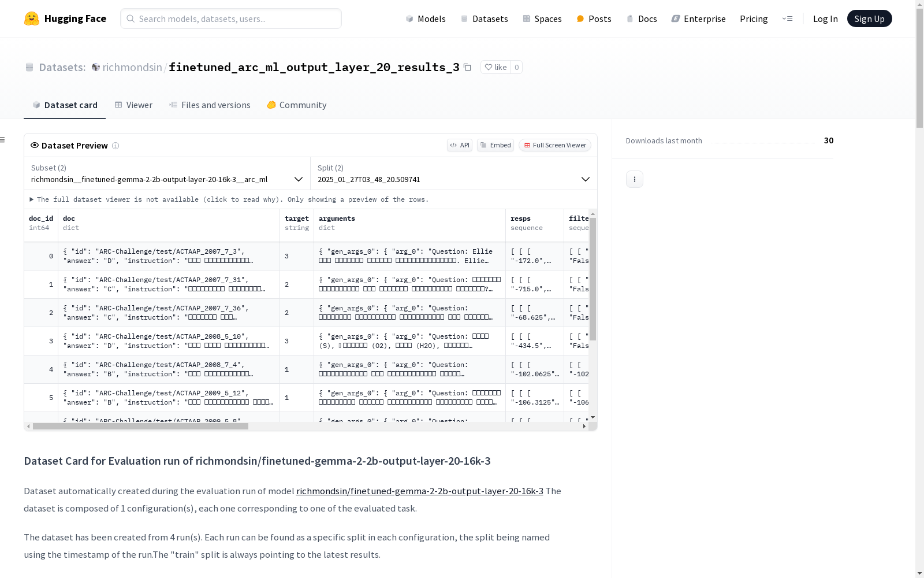The image size is (924, 578).
Task: Open the Split selection dropdown
Action: click(454, 173)
